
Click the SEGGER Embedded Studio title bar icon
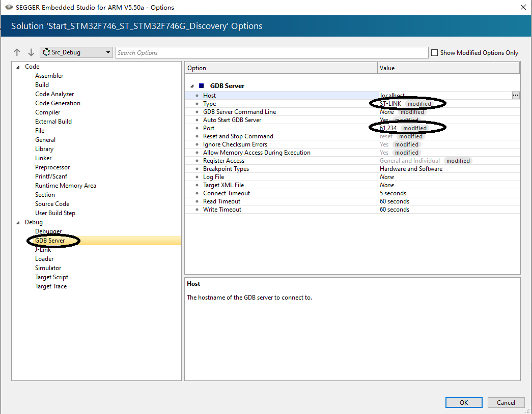(9, 7)
